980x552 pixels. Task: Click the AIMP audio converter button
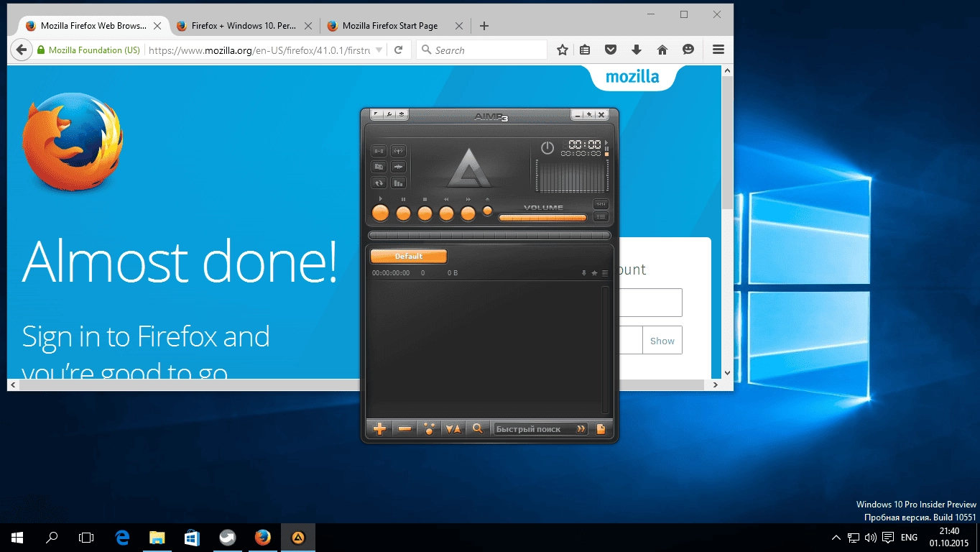379,167
